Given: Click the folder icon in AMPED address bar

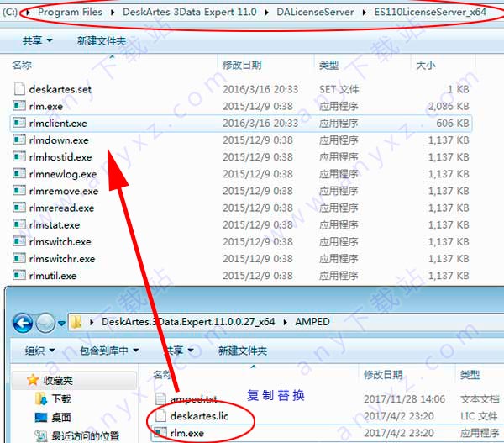Looking at the screenshot, I should point(76,322).
